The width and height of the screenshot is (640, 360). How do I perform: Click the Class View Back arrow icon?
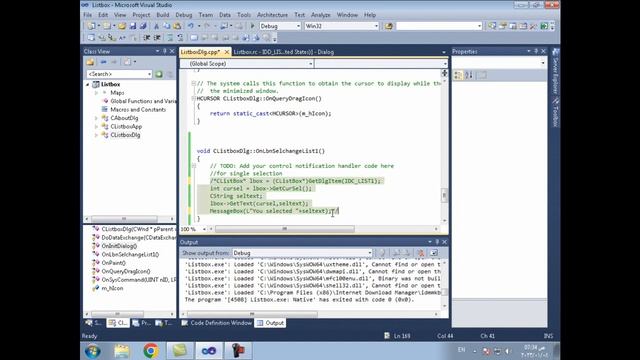click(x=103, y=62)
